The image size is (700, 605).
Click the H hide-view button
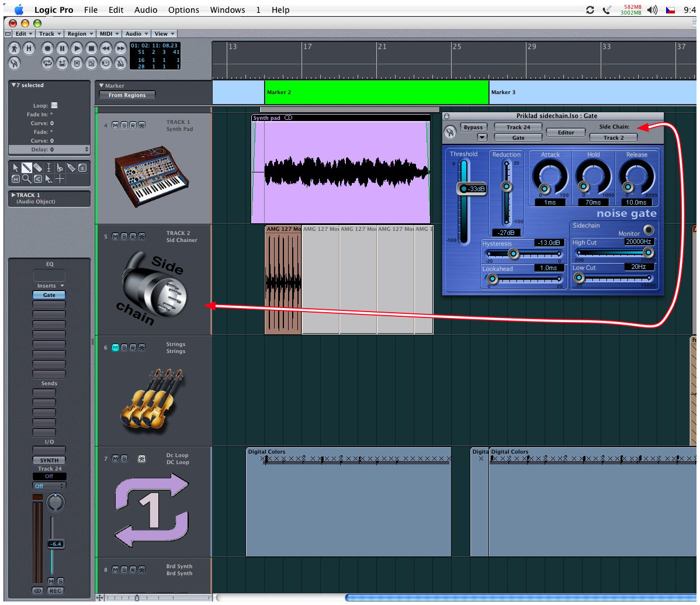pos(29,48)
